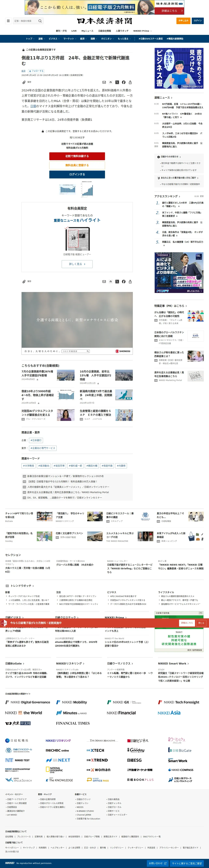Close the red campaign banner with 閉じる
This screenshot has height=868, width=209.
click(201, 623)
